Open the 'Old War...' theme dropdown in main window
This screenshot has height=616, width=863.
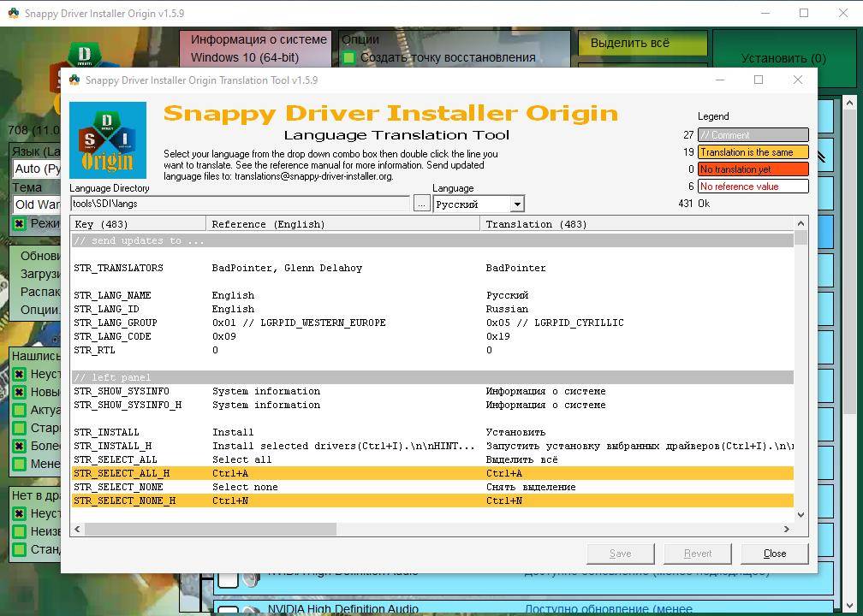click(36, 205)
